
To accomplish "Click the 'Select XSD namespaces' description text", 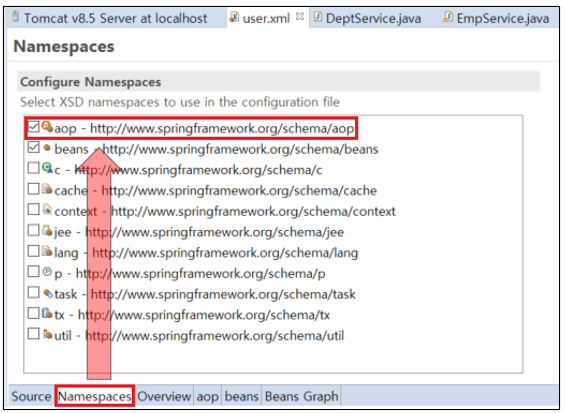I will tap(180, 102).
